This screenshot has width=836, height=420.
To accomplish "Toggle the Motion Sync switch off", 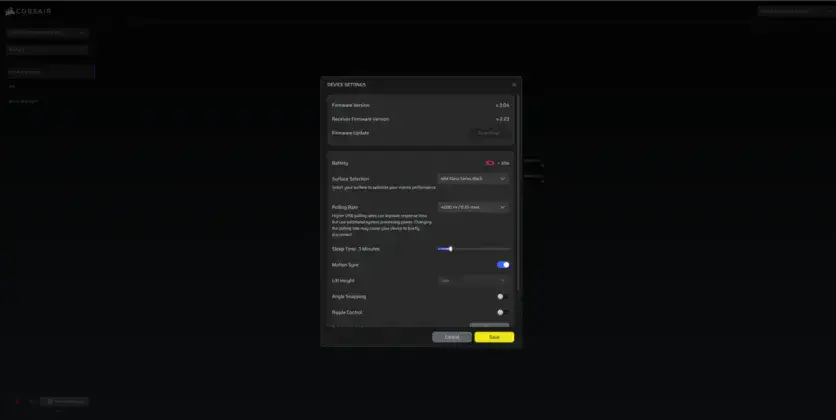I will point(503,265).
